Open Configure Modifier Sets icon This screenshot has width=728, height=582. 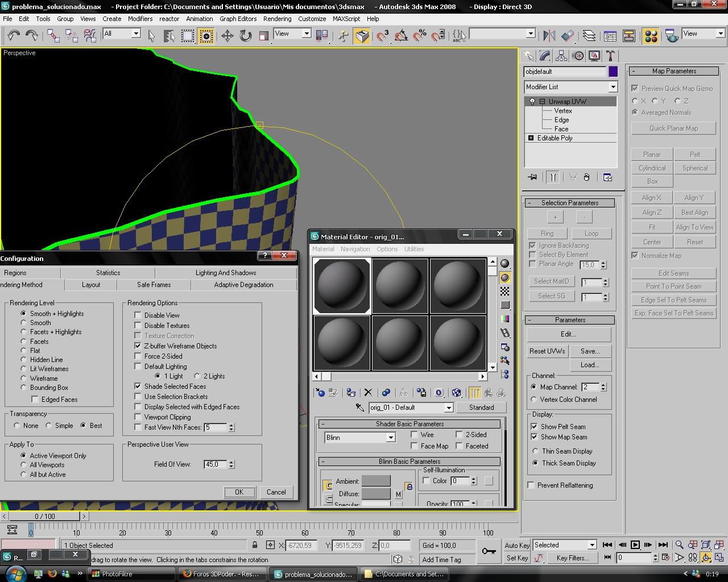pos(607,177)
